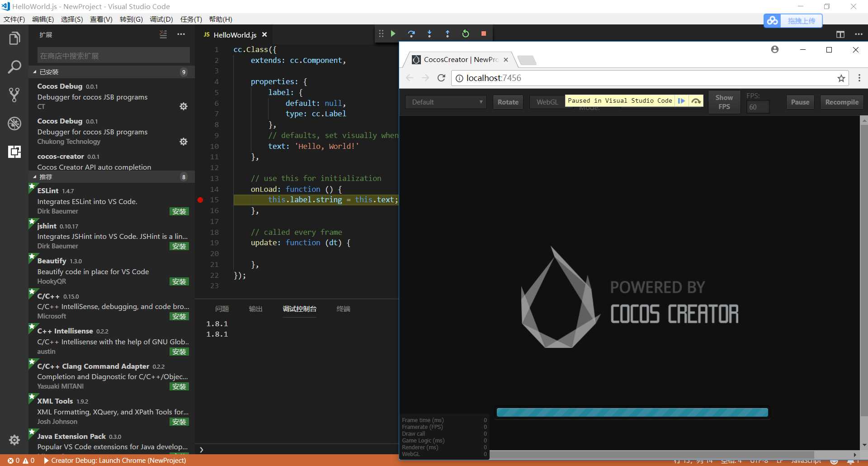Click the Pause button in preview
Image resolution: width=868 pixels, height=466 pixels.
[x=800, y=102]
